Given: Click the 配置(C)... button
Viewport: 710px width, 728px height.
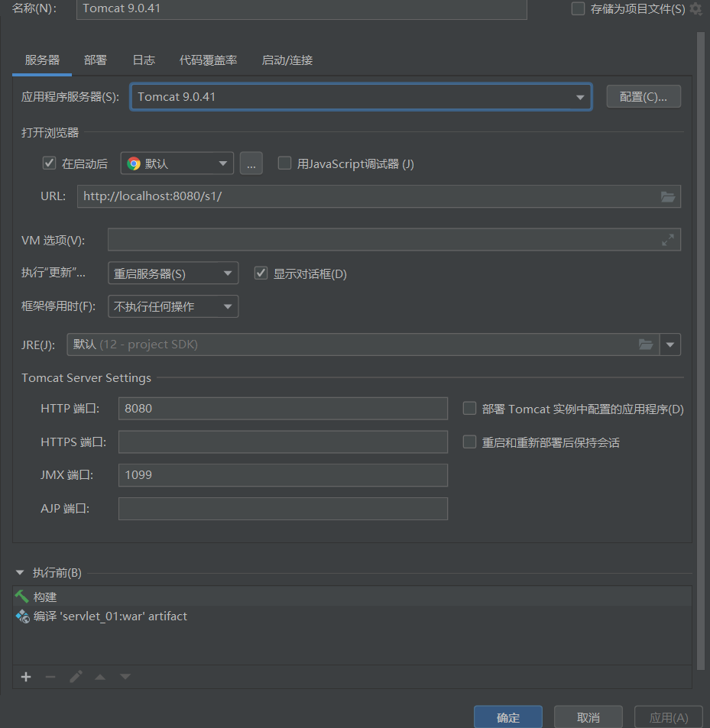Looking at the screenshot, I should pyautogui.click(x=644, y=96).
